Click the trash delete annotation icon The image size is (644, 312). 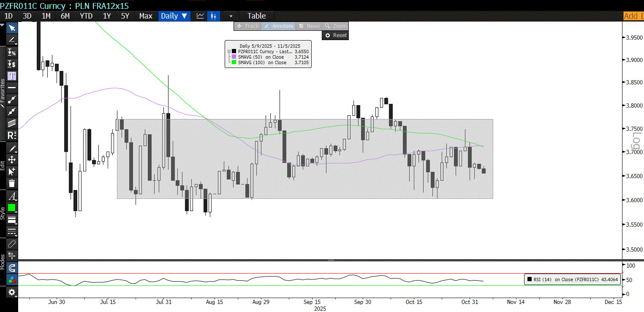point(12,183)
